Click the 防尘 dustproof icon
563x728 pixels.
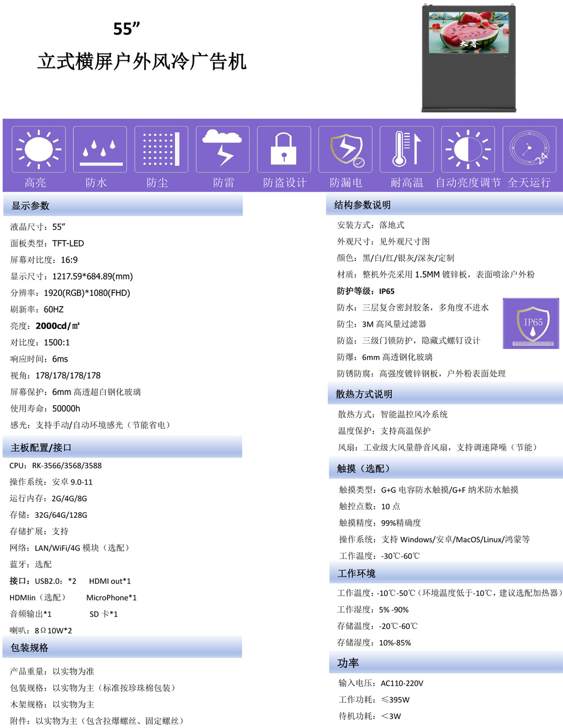(x=160, y=148)
